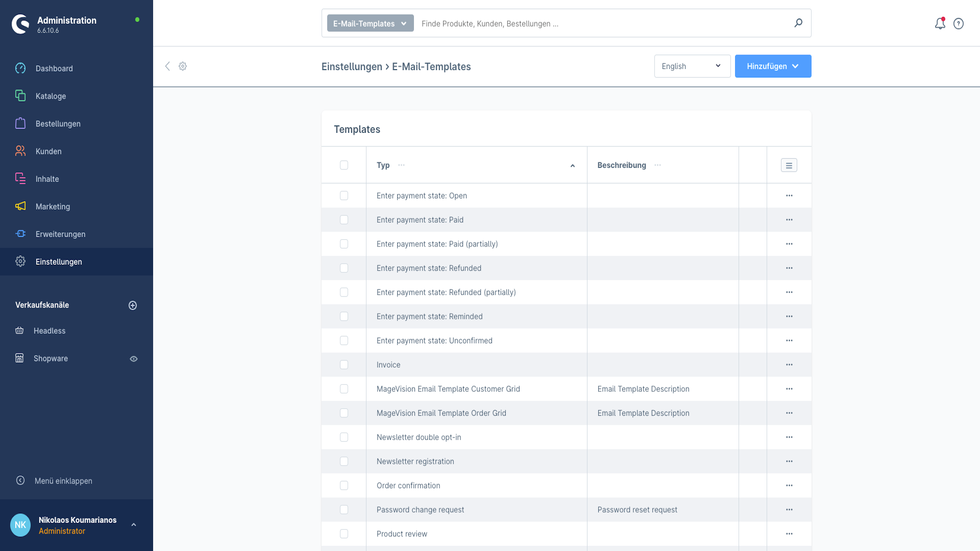Add a sales channel with plus icon
Screen dimensions: 980x551
[133, 305]
